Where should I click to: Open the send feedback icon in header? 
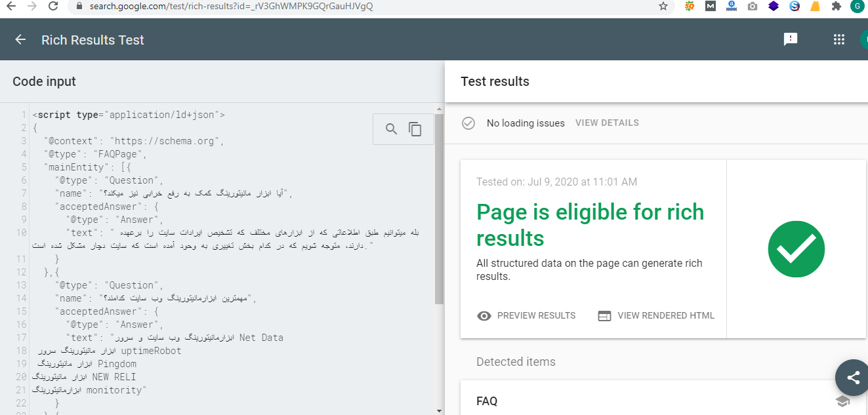coord(791,39)
